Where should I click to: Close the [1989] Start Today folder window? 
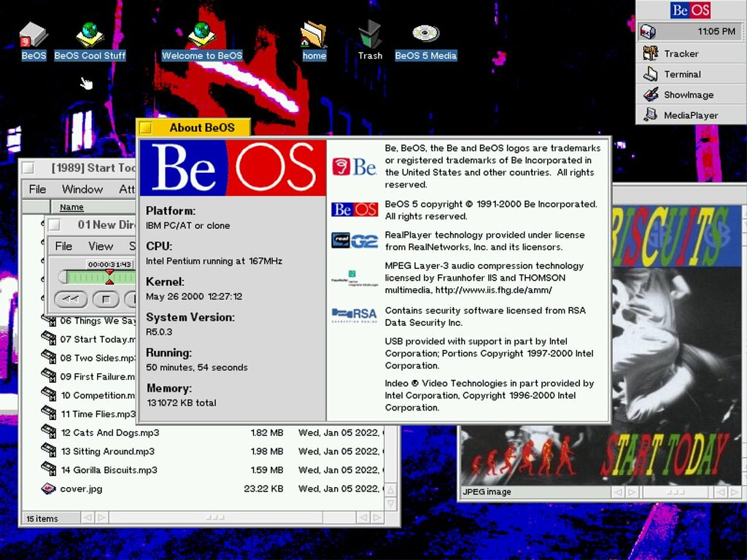coord(28,168)
